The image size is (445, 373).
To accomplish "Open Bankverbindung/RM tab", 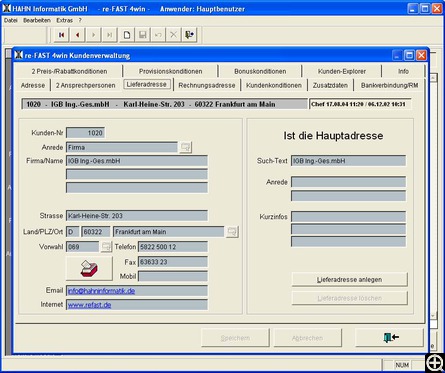I will click(x=389, y=85).
